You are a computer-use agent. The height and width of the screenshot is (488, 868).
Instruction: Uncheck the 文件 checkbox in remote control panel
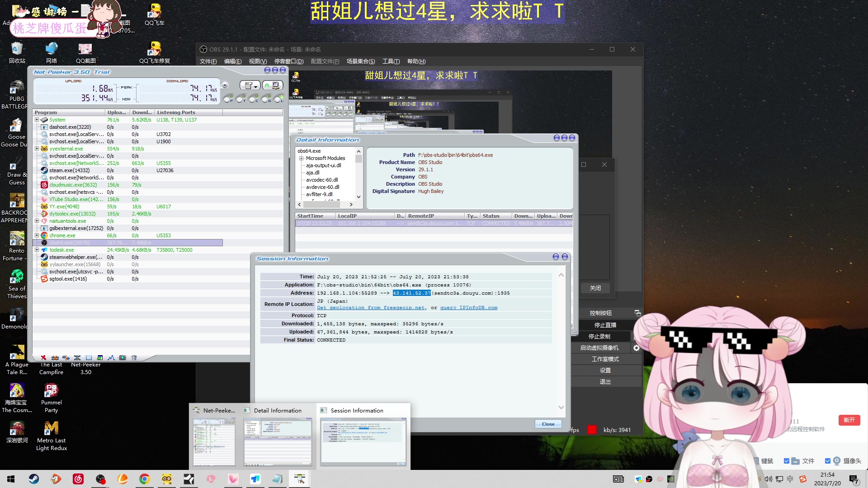click(787, 461)
